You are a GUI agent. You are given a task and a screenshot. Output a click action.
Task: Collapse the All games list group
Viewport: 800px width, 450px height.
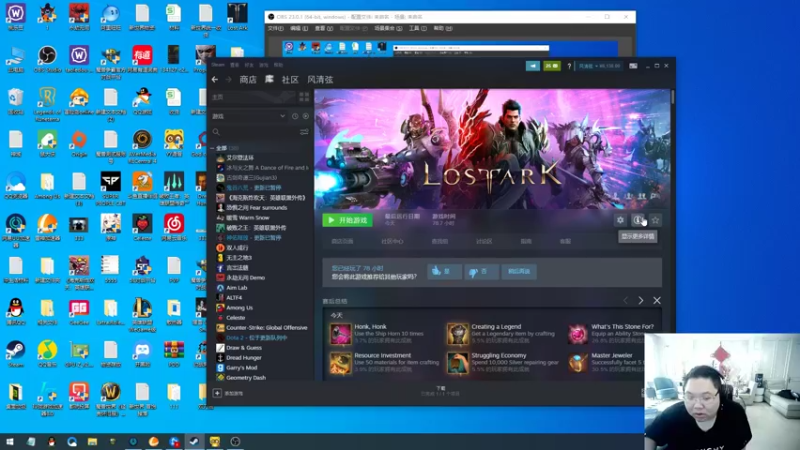(x=213, y=148)
